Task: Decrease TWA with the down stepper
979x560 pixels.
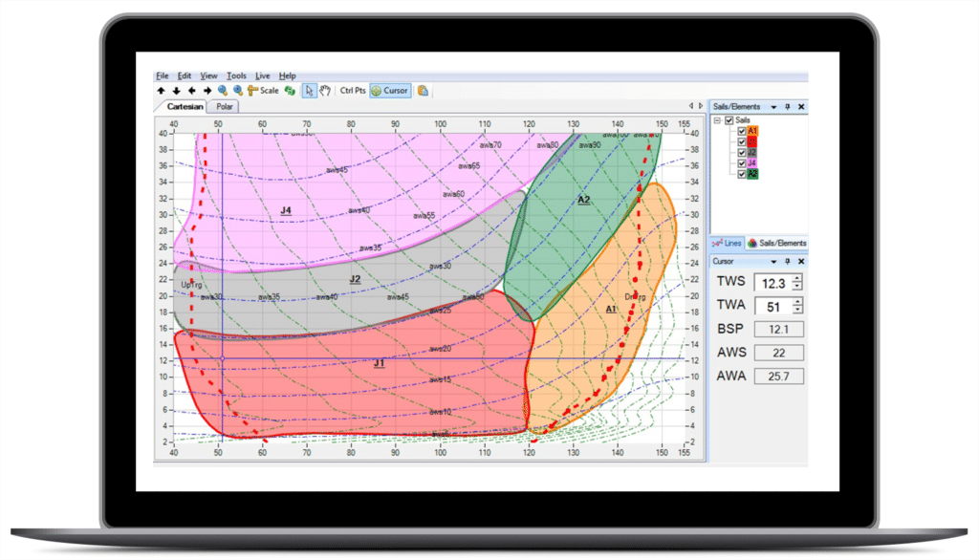Action: coord(797,311)
